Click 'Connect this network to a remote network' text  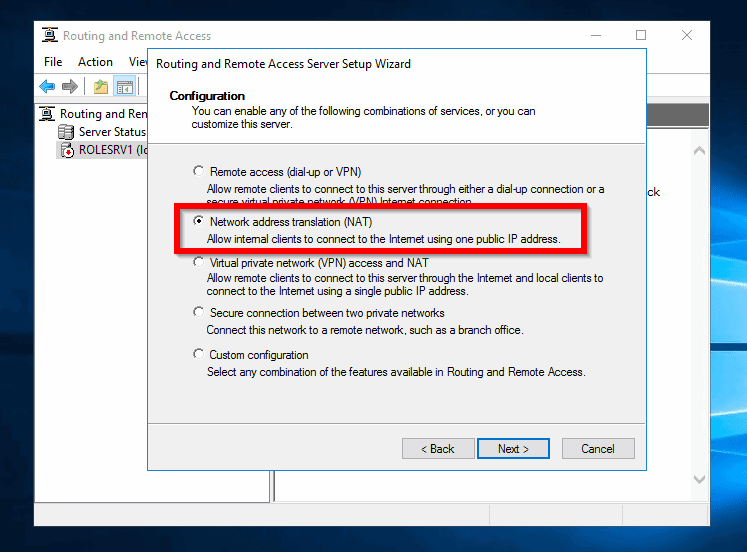point(365,330)
